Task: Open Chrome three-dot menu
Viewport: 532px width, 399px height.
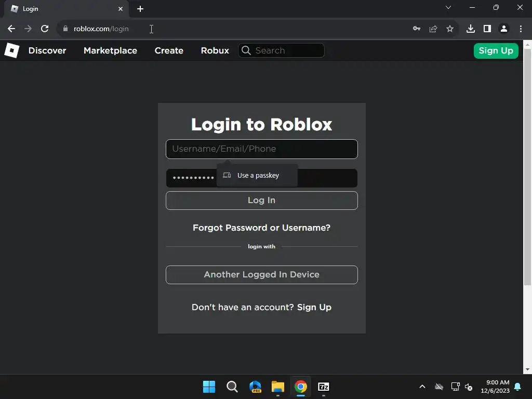Action: click(x=521, y=29)
